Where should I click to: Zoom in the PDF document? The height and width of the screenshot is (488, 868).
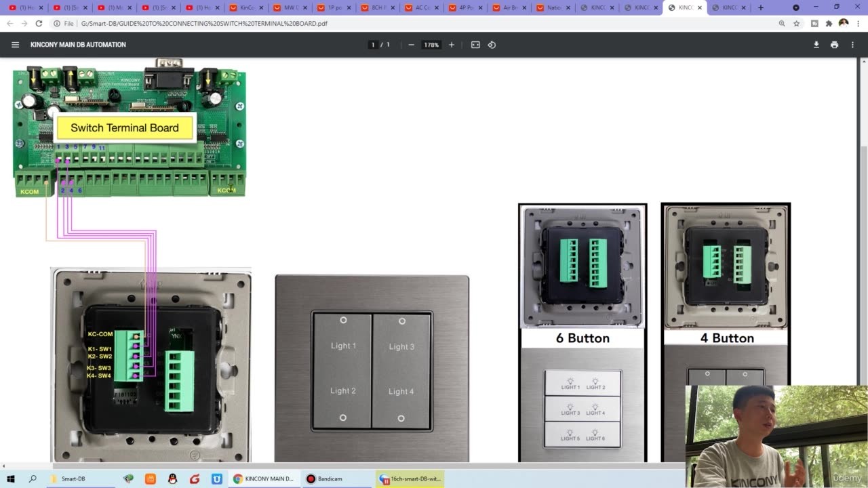pyautogui.click(x=452, y=45)
